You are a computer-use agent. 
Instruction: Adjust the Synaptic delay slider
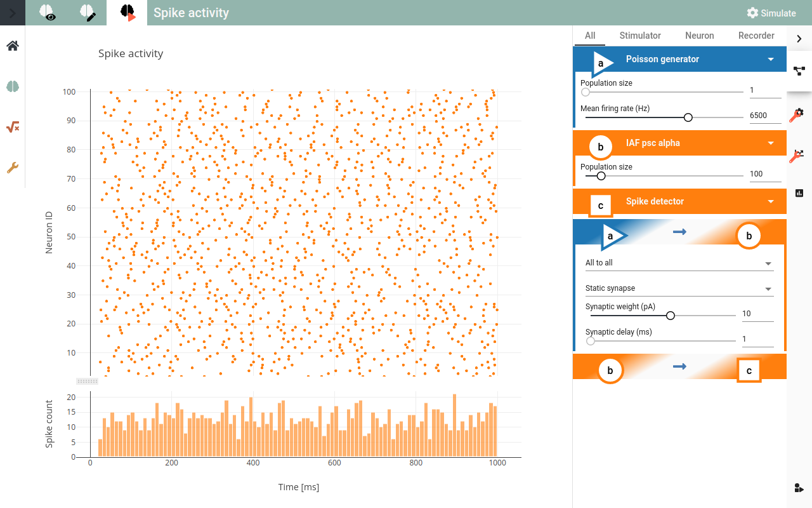click(660, 340)
